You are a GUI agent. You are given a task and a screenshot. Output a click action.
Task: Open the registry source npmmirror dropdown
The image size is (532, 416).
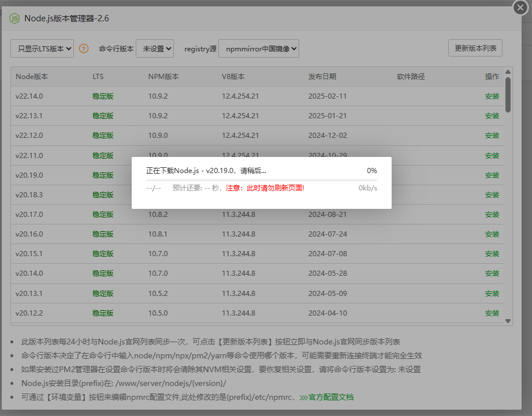click(x=259, y=48)
